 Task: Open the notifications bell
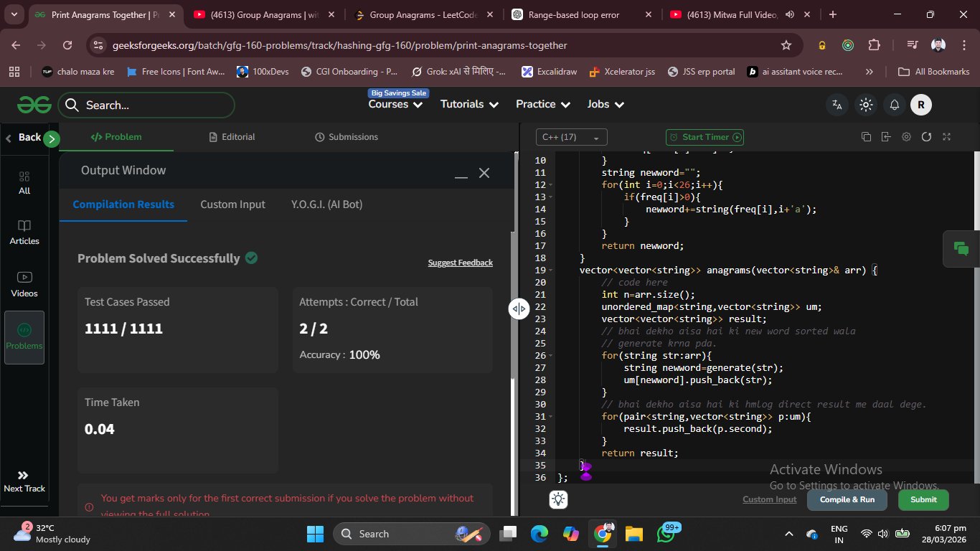[x=894, y=105]
